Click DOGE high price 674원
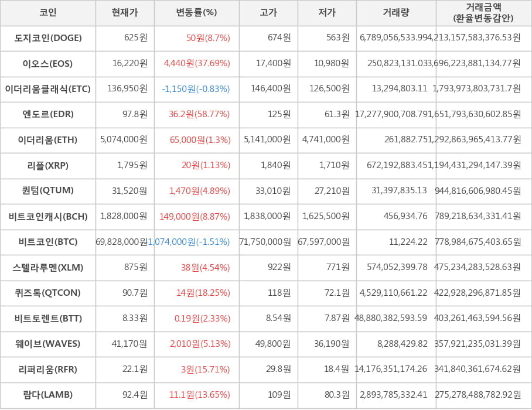Screen dimensions: 532x410 (279, 37)
